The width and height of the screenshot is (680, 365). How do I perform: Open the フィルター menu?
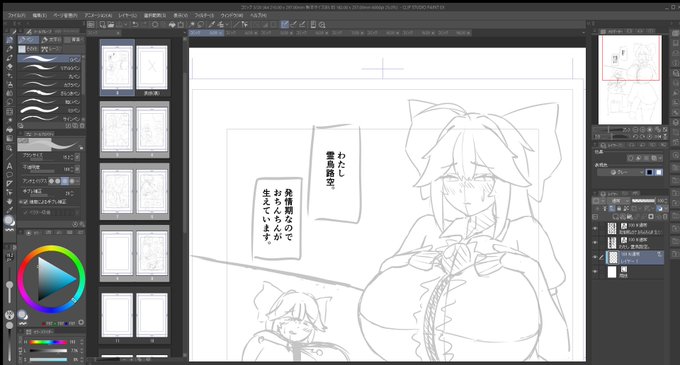coord(204,15)
